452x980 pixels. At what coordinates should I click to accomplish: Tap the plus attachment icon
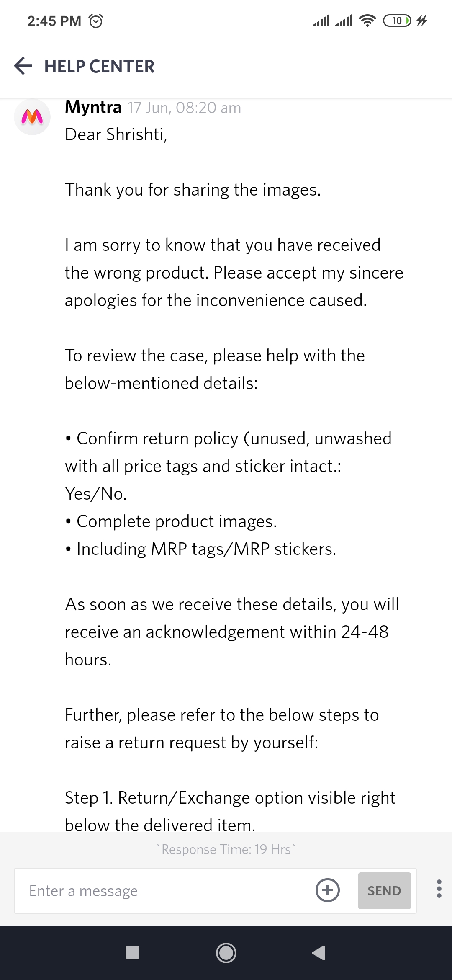[327, 890]
